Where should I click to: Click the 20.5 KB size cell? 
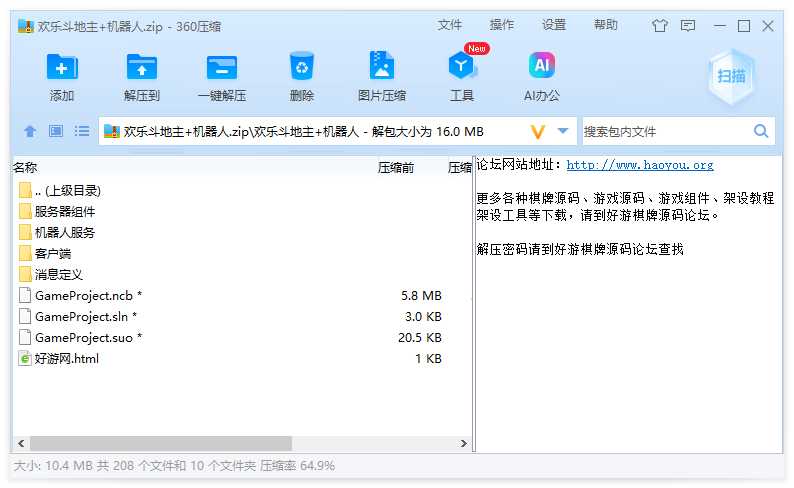(419, 338)
